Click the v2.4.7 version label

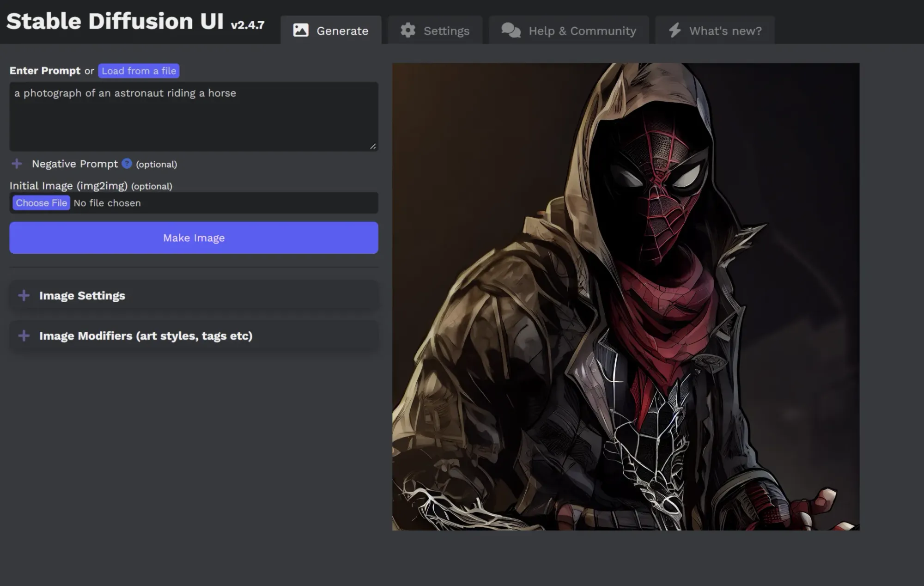248,25
